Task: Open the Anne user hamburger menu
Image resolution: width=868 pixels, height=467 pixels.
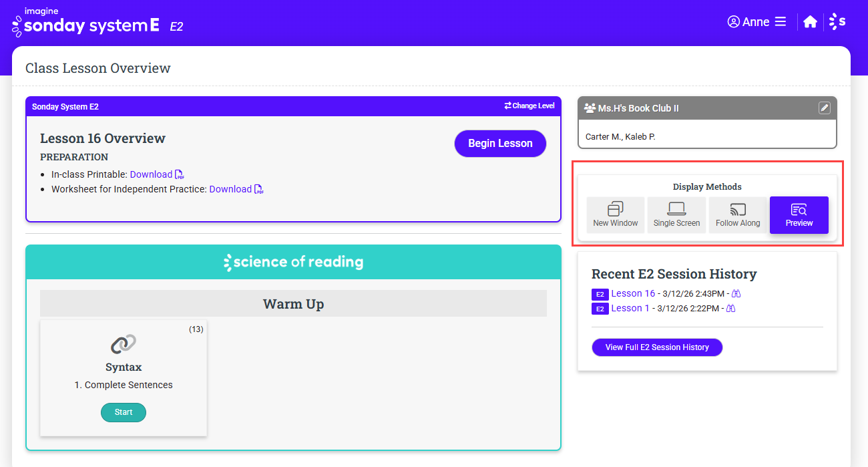Action: (x=780, y=22)
